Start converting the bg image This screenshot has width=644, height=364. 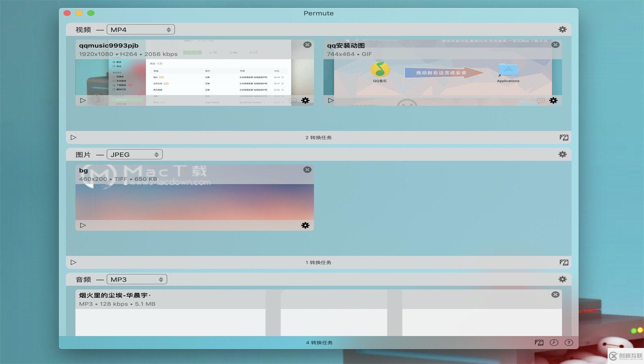83,225
